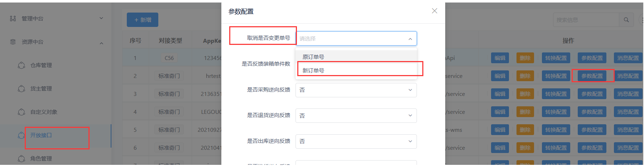Collapse the 资源中台 menu chevron
The image size is (644, 167).
pos(101,43)
